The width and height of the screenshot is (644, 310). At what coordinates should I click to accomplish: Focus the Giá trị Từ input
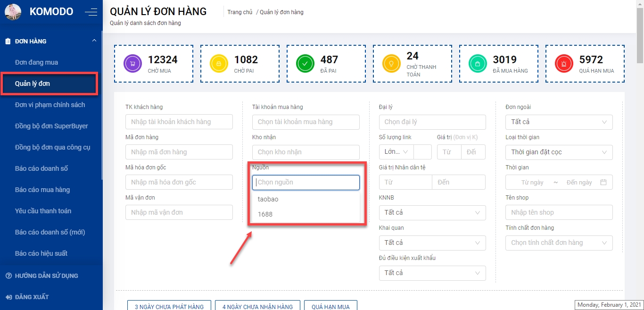(449, 152)
